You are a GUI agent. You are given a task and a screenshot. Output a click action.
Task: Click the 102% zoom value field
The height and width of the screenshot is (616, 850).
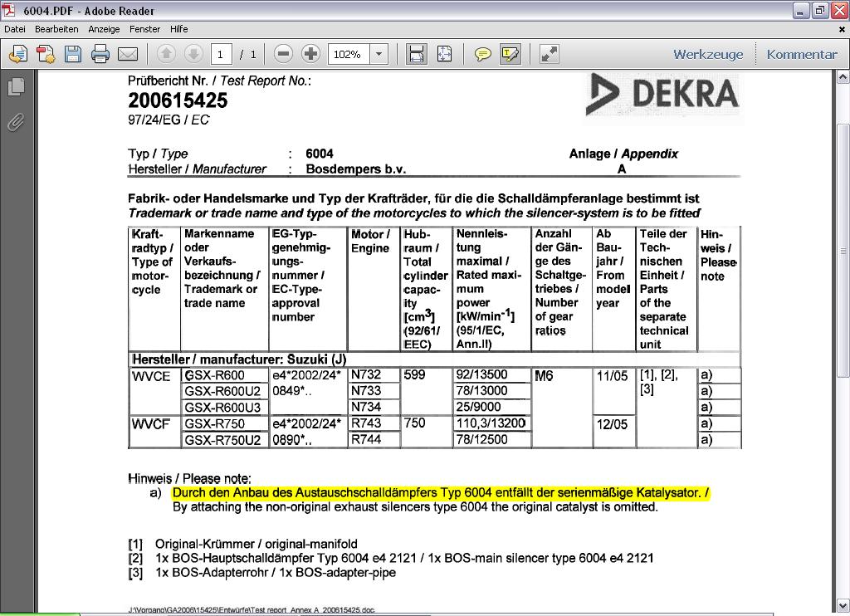(349, 54)
